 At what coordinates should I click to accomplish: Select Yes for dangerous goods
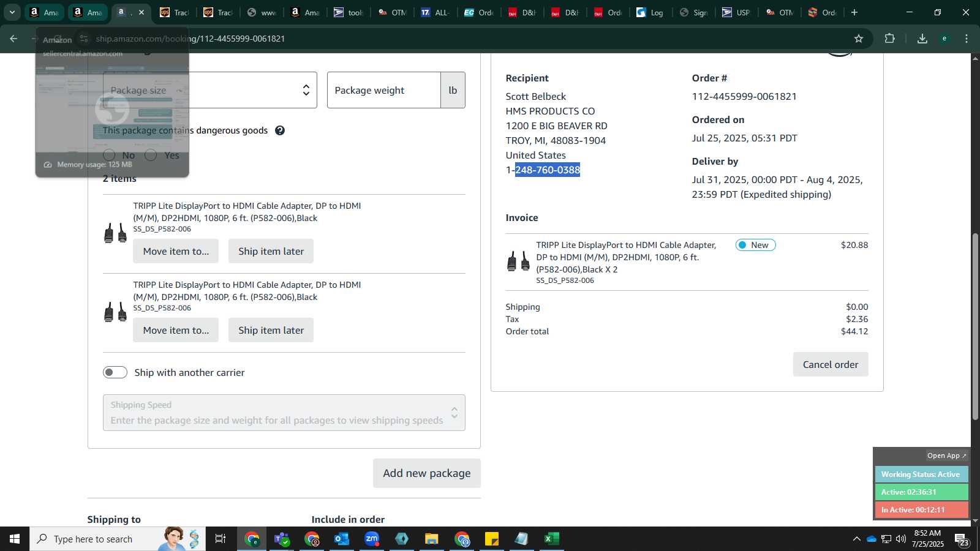[x=151, y=155]
